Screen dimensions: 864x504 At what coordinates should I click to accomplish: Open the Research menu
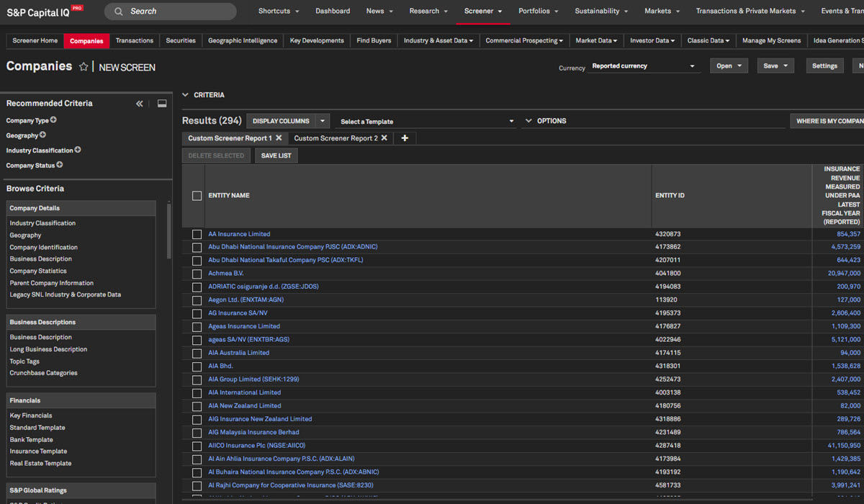[x=428, y=11]
